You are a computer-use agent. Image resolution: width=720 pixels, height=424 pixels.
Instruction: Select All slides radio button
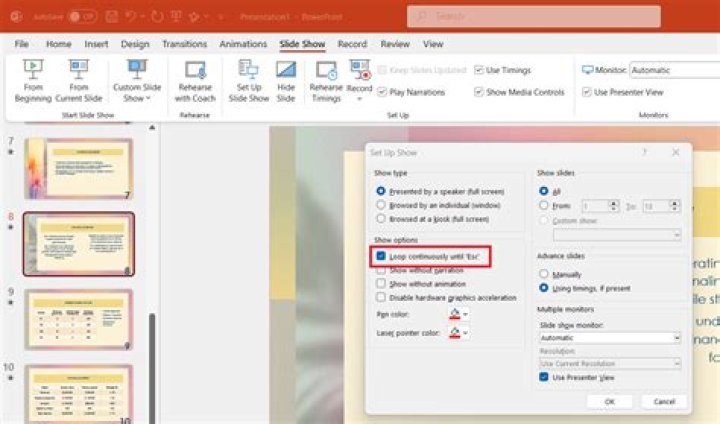pyautogui.click(x=544, y=191)
